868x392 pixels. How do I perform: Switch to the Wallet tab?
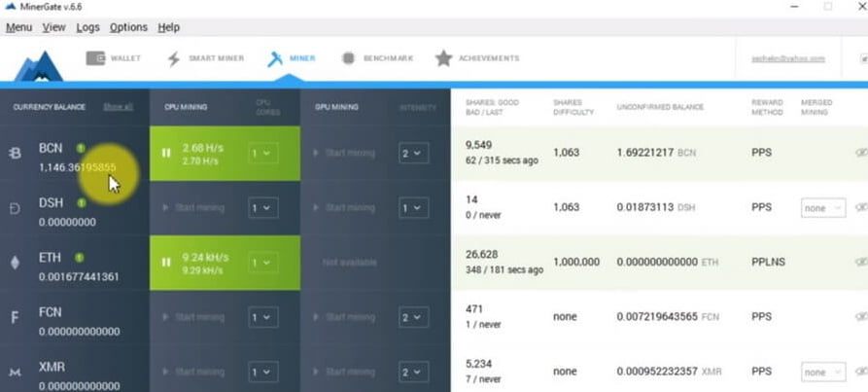[114, 58]
